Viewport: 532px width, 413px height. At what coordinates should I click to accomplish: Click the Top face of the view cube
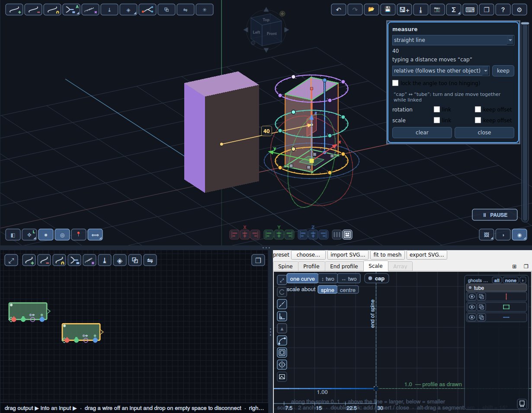pos(266,20)
